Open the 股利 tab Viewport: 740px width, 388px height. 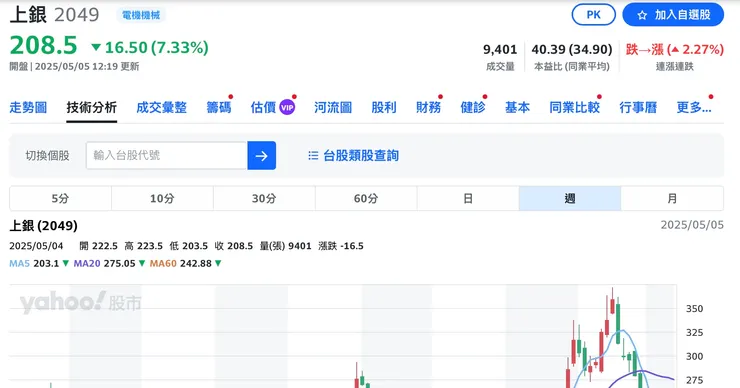[x=384, y=108]
